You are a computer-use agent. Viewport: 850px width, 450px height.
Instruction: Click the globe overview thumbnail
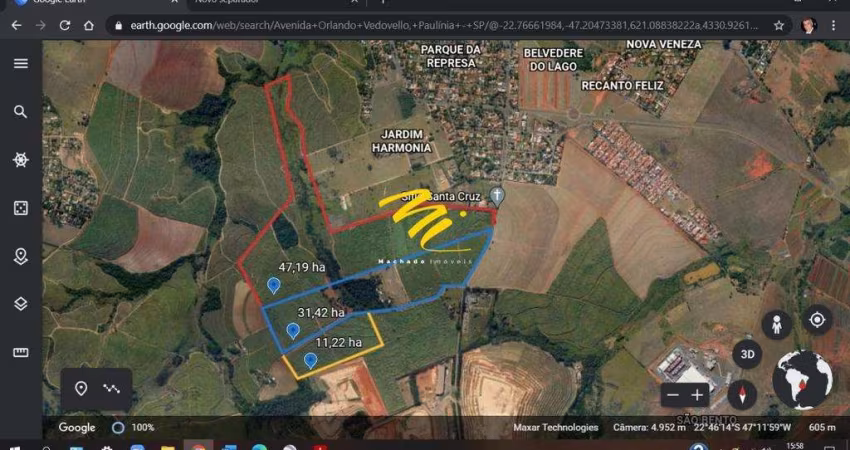coord(802,380)
